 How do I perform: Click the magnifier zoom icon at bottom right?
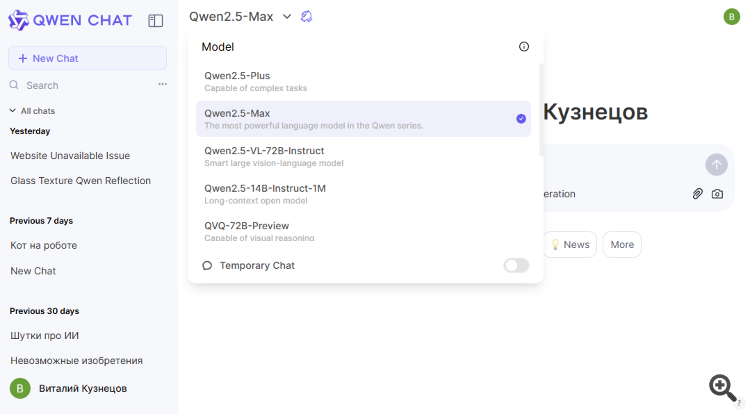coord(722,387)
